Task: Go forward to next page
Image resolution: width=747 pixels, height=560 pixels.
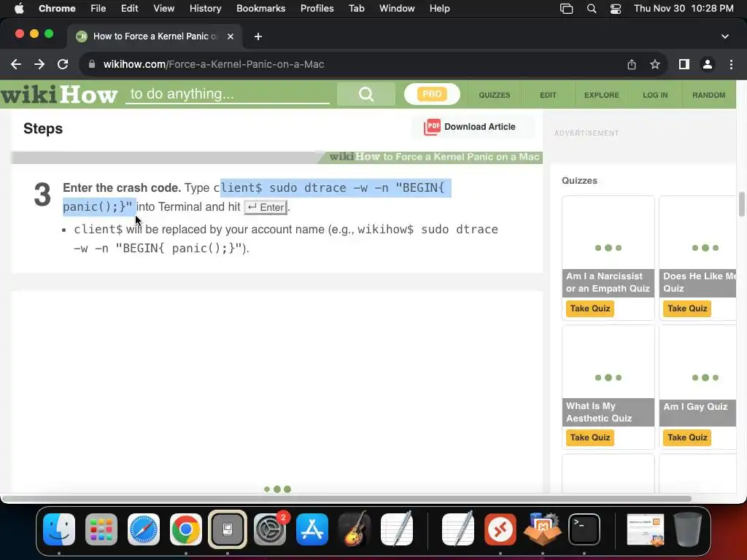Action: tap(39, 64)
